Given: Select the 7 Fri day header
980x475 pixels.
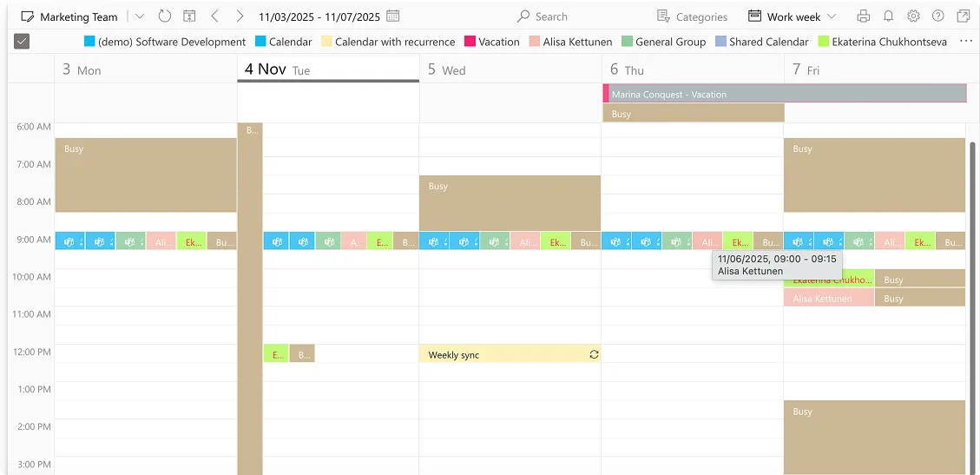Looking at the screenshot, I should click(875, 69).
